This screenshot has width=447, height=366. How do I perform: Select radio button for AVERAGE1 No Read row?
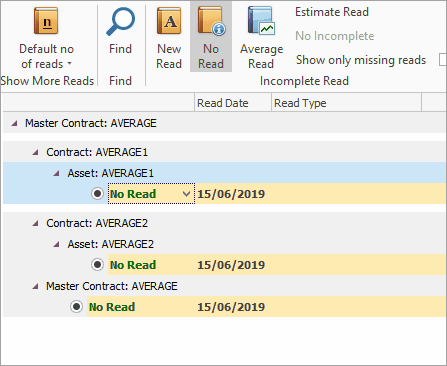(x=97, y=194)
